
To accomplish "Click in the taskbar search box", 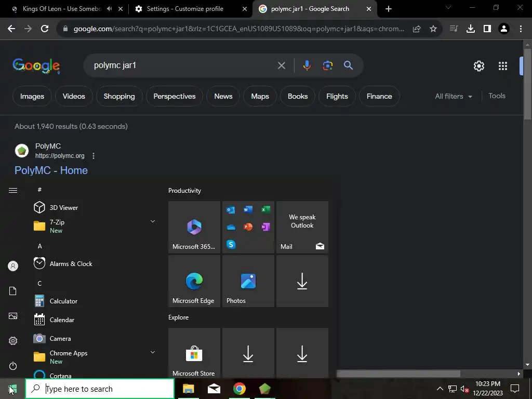I will pyautogui.click(x=100, y=389).
